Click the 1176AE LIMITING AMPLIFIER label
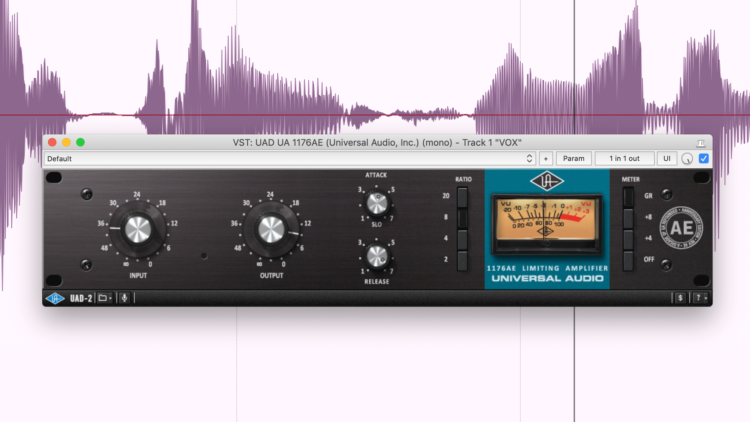The image size is (750, 422). tap(547, 268)
